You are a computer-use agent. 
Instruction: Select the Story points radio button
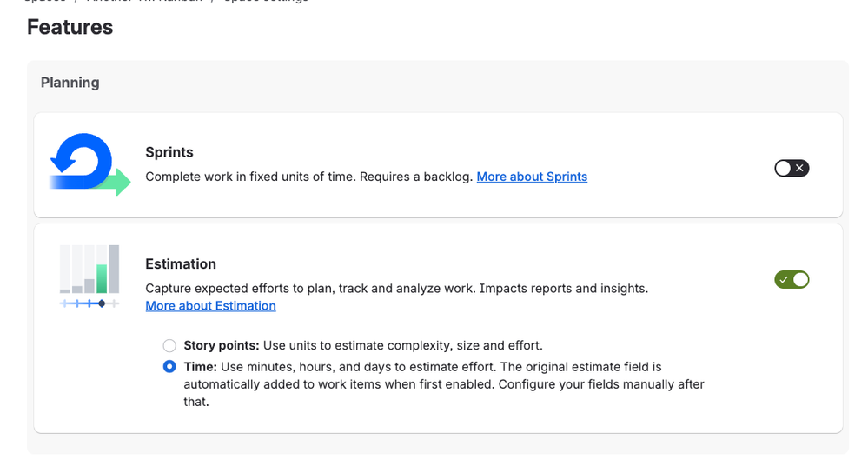pyautogui.click(x=169, y=346)
